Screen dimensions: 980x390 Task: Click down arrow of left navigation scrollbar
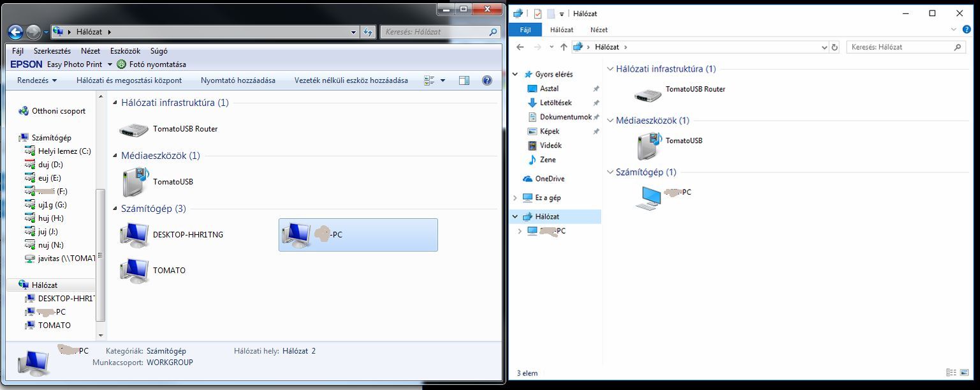[100, 334]
